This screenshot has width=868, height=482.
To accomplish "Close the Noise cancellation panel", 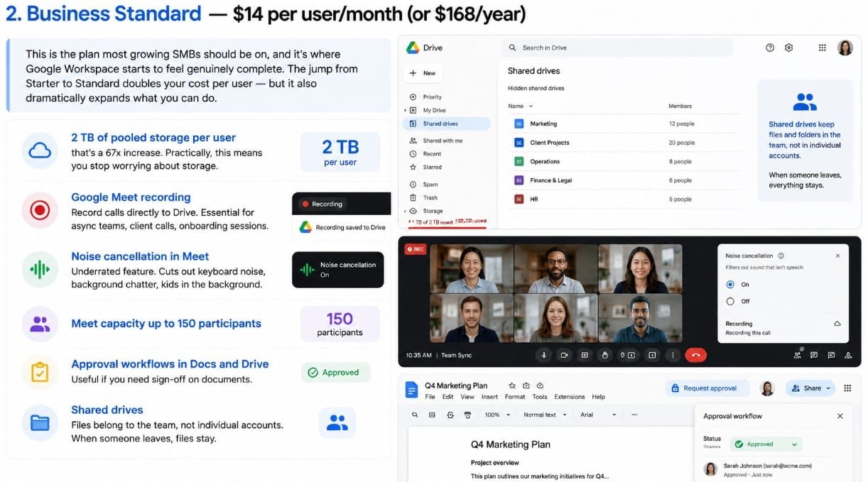I will click(837, 256).
